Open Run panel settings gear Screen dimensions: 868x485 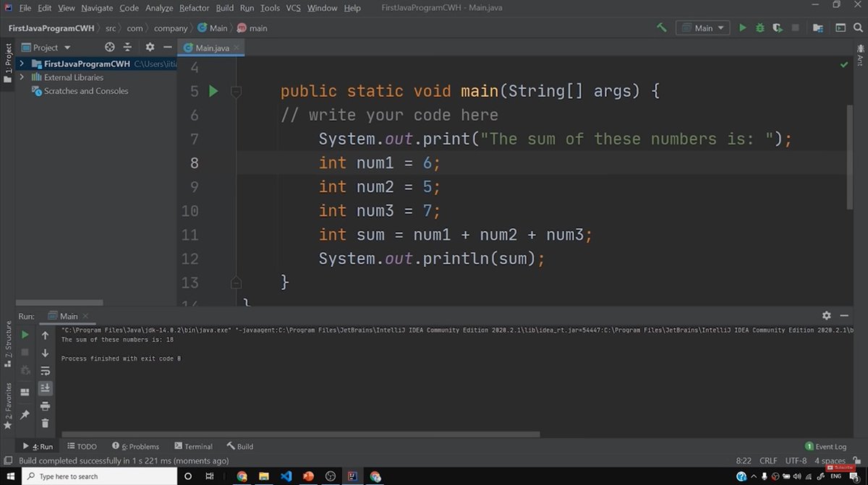827,316
